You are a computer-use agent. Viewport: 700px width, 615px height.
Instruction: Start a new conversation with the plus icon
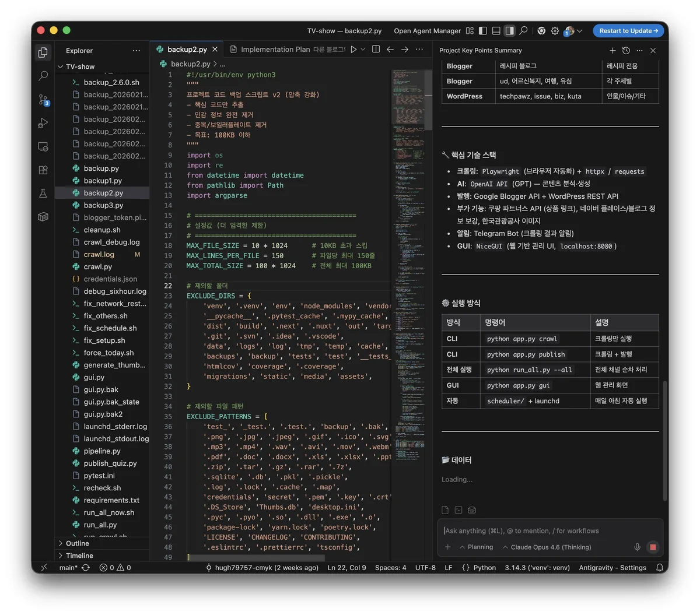[x=612, y=51]
